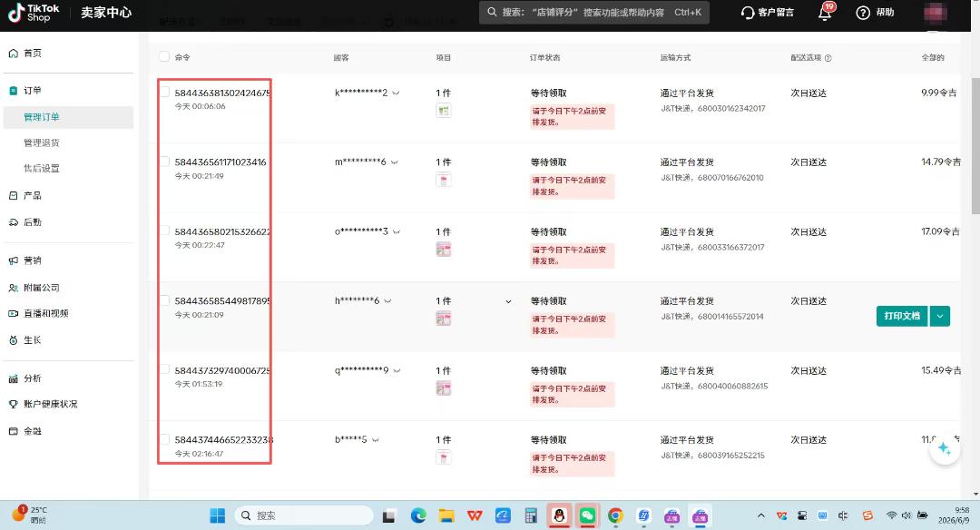Expand customer h********6 details
980x530 pixels.
[388, 301]
